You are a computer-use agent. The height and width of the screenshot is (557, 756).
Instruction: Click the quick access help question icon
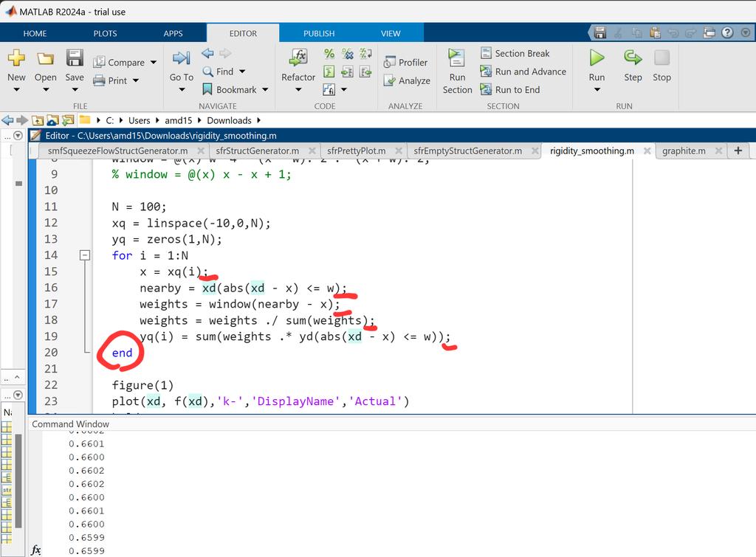727,32
